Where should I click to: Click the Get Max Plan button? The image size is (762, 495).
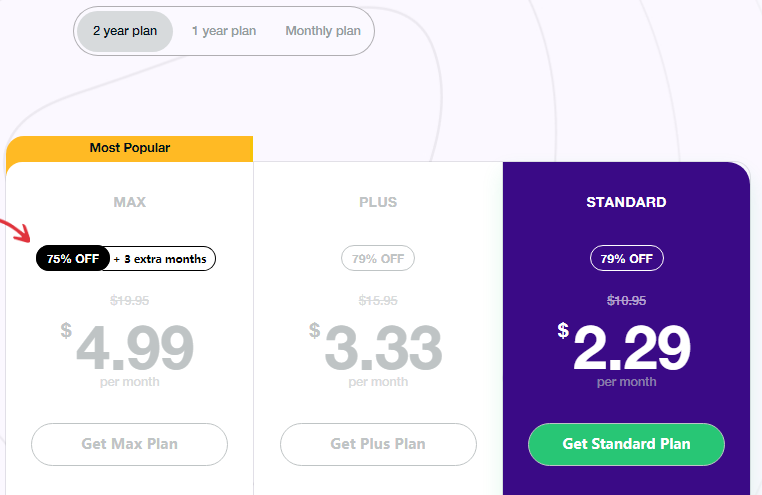pos(129,444)
